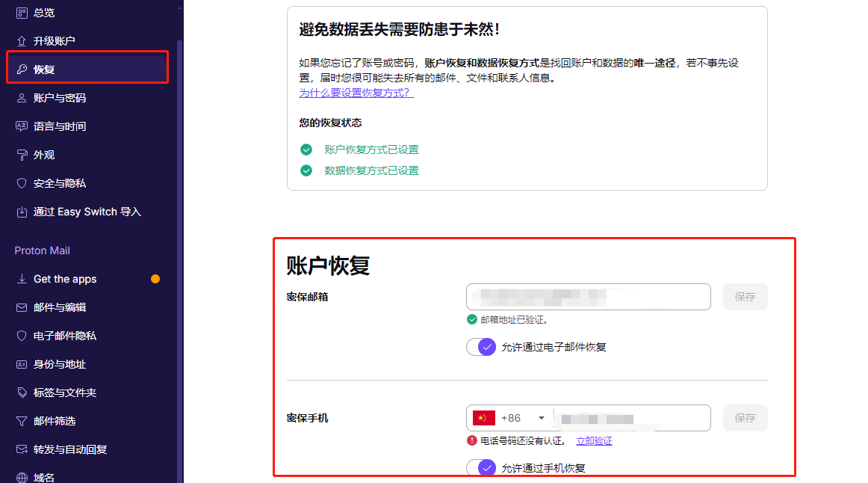Click the key icon beside 恢复
Image resolution: width=868 pixels, height=483 pixels.
22,70
